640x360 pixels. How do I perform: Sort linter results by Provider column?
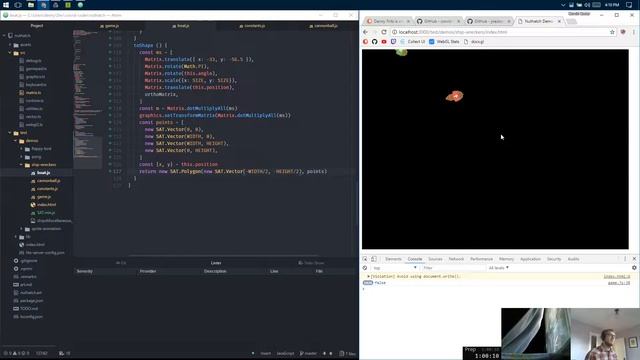coord(148,271)
